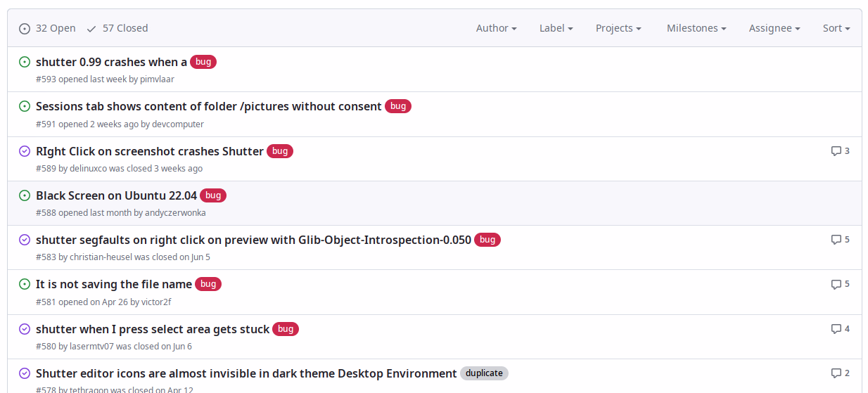
Task: Open comments on select area stuck issue
Action: [841, 328]
